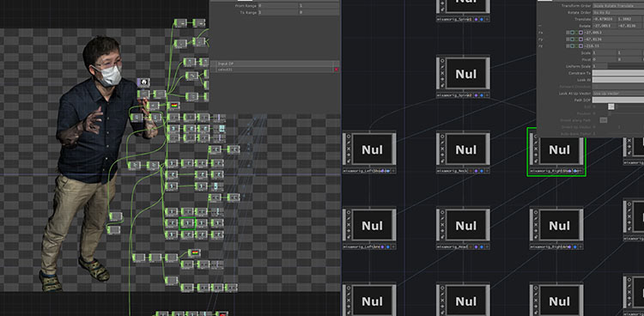Click the blue display flag on mixamorig_Neck node
The width and height of the screenshot is (644, 316).
[x=482, y=171]
